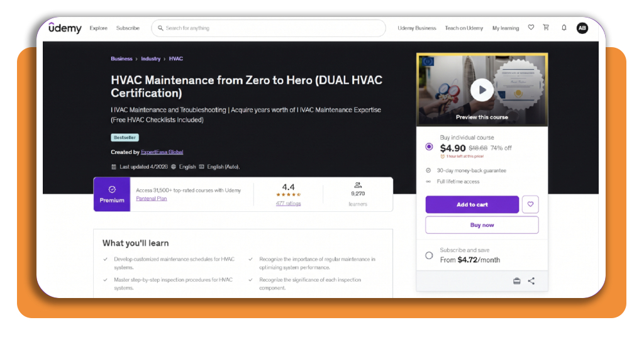Click the Udemy logo
Viewport: 644px width, 337px height.
tap(65, 28)
